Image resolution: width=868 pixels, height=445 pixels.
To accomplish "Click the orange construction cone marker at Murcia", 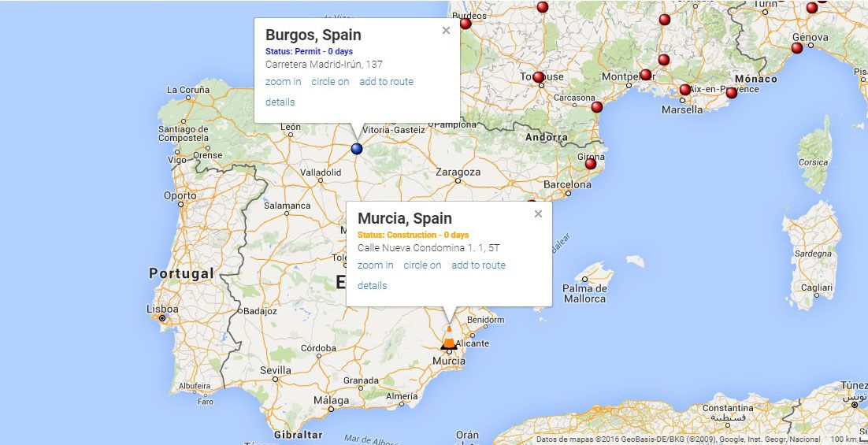I will [449, 338].
